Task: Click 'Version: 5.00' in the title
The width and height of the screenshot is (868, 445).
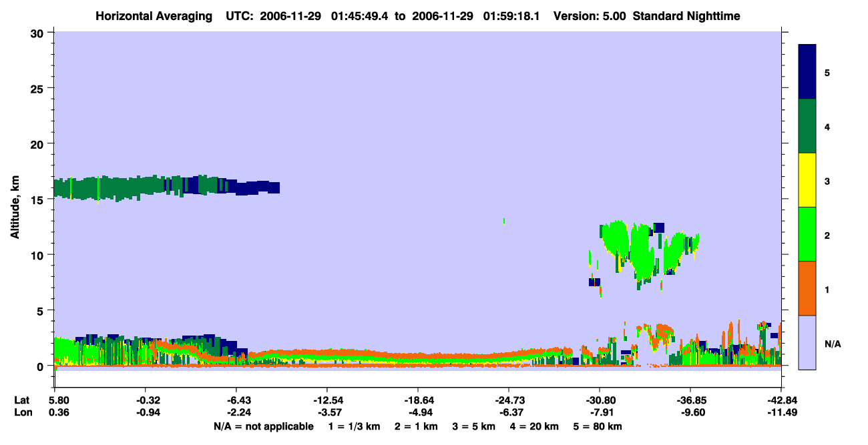Action: 590,16
